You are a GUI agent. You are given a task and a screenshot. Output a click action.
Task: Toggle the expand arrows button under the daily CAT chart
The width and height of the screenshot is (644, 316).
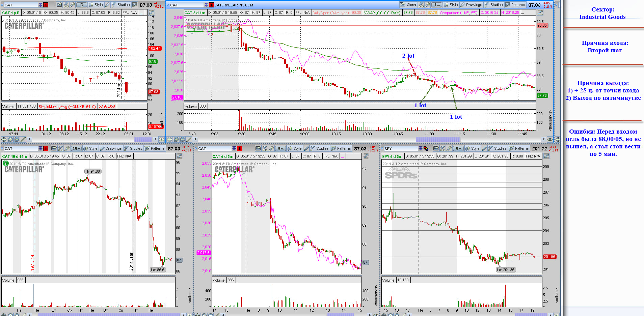point(161,139)
